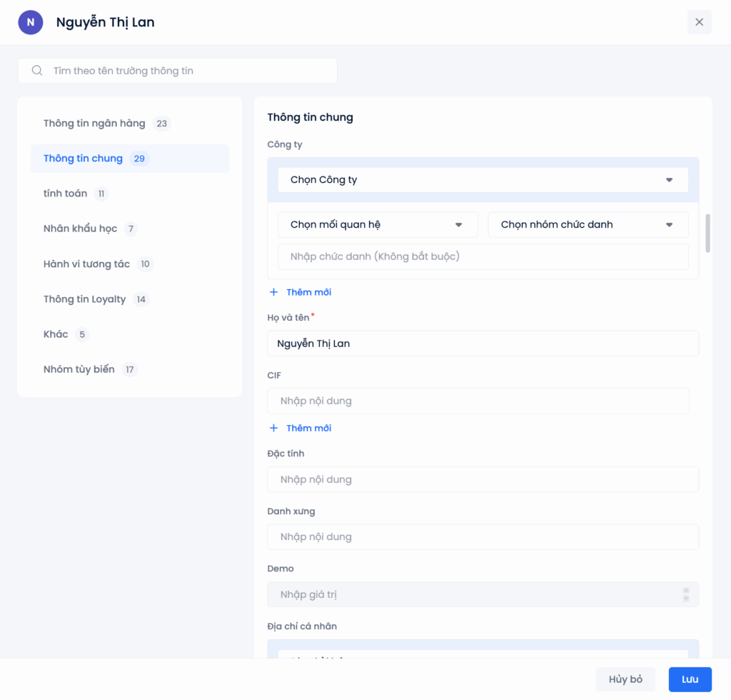Edit the Họ và tên field

coord(483,344)
